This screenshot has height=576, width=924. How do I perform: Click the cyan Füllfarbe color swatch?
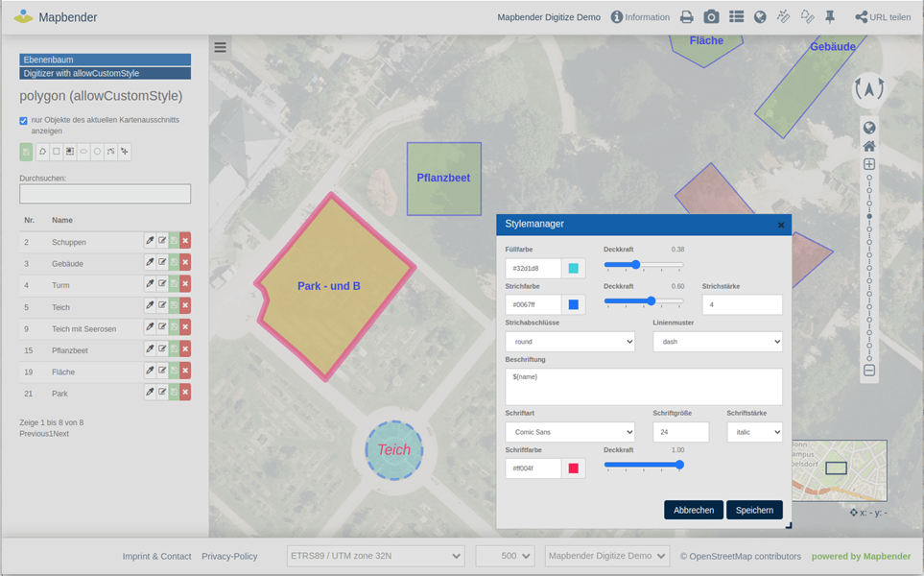click(x=573, y=269)
